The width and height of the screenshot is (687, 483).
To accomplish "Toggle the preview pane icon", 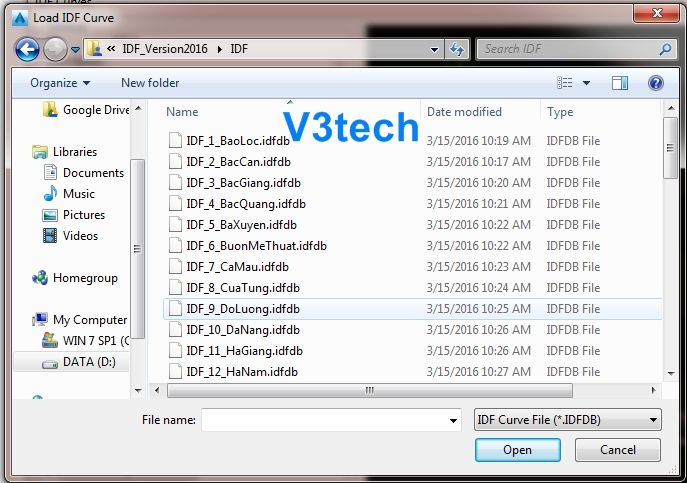I will click(620, 83).
